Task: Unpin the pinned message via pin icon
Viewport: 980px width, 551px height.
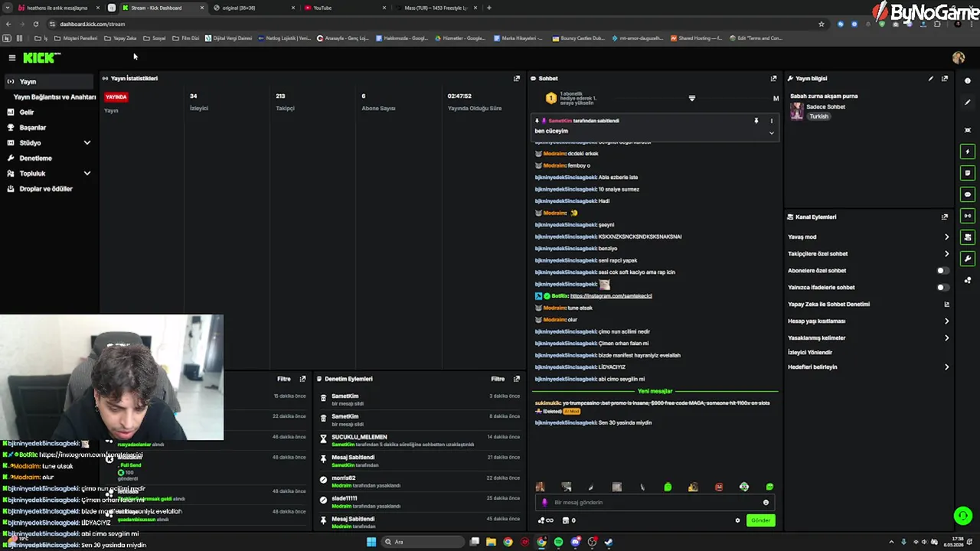Action: (x=756, y=121)
